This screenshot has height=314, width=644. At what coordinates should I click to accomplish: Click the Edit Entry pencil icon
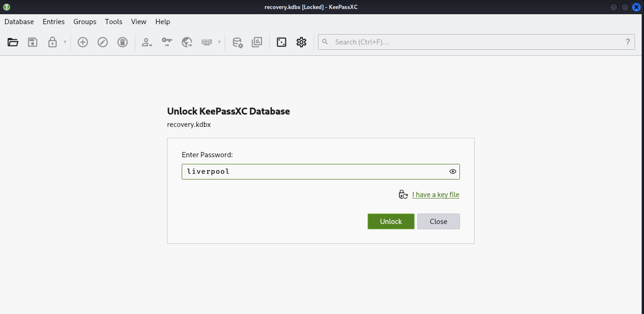point(103,42)
